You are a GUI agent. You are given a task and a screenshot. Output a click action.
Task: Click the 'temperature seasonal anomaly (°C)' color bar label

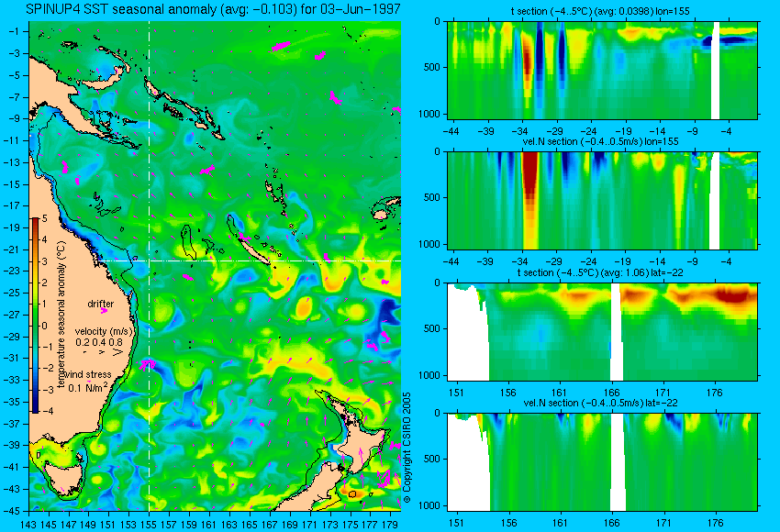click(x=61, y=315)
